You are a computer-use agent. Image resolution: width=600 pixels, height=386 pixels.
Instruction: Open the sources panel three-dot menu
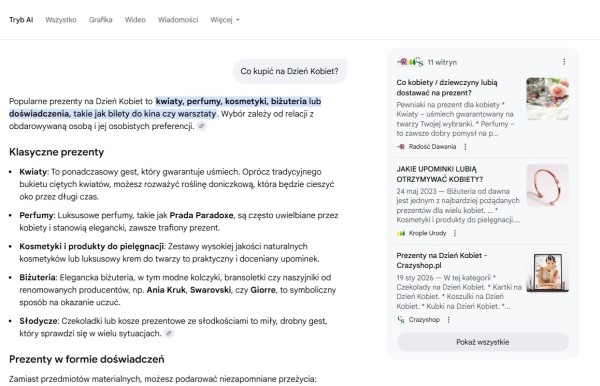pyautogui.click(x=564, y=62)
